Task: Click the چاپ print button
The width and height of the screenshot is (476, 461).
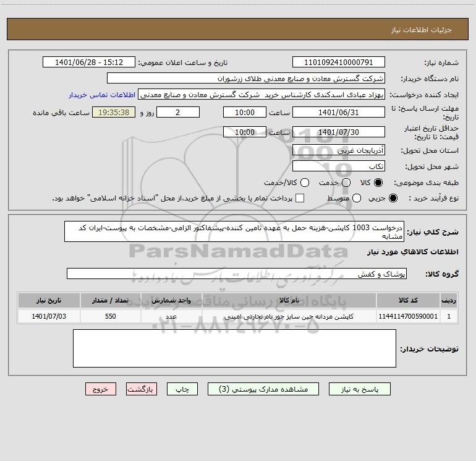Action: click(182, 389)
